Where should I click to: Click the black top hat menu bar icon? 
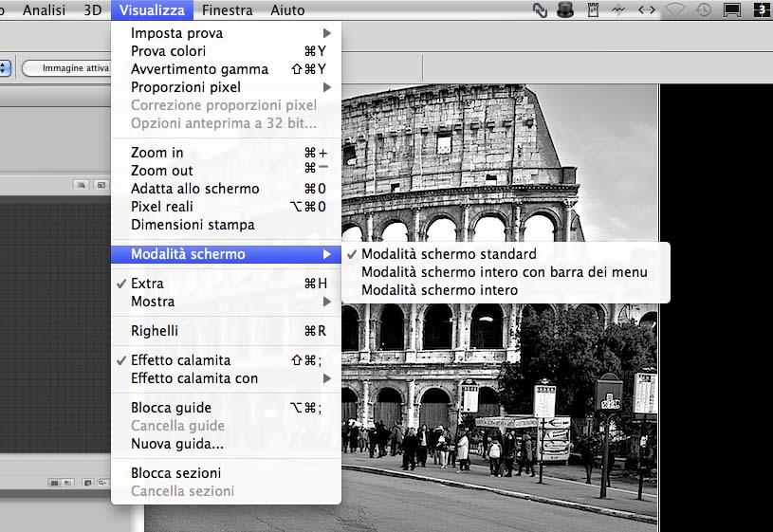pos(565,9)
